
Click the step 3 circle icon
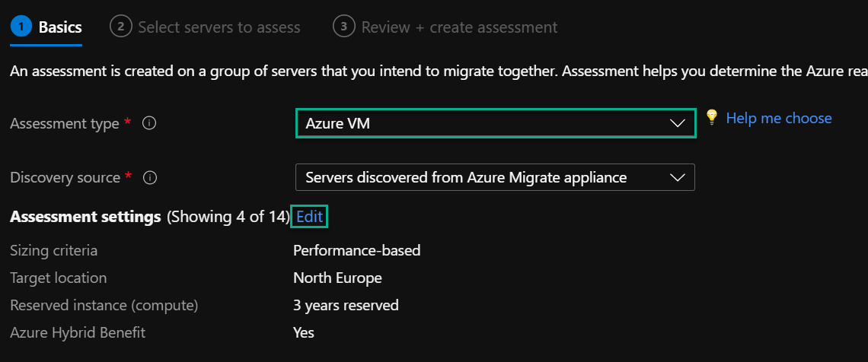tap(343, 27)
